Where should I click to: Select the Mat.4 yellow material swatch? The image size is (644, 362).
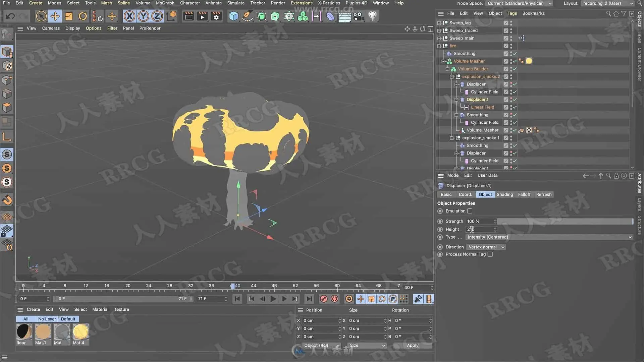(80, 331)
